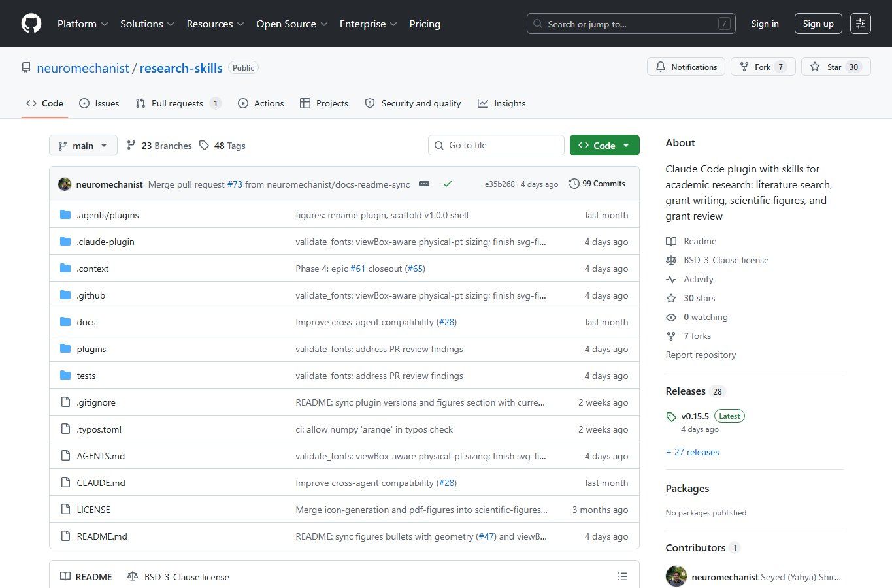Switch to the Issues tab
Screen dimensions: 892x588
tap(99, 103)
